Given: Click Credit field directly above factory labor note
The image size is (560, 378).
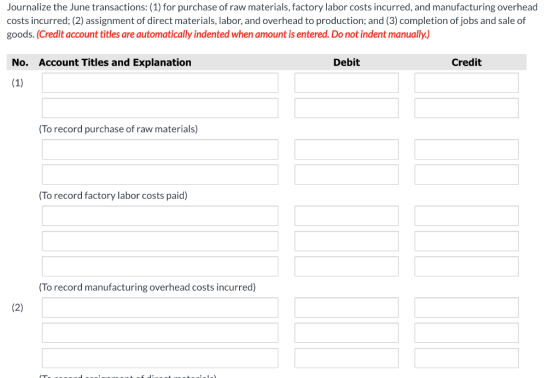Looking at the screenshot, I should click(x=466, y=175).
